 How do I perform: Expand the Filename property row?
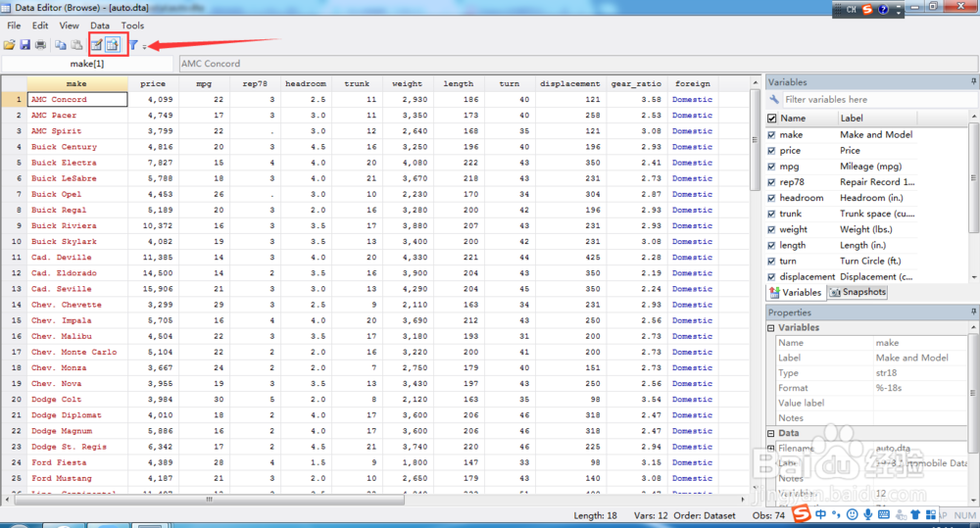coord(771,448)
